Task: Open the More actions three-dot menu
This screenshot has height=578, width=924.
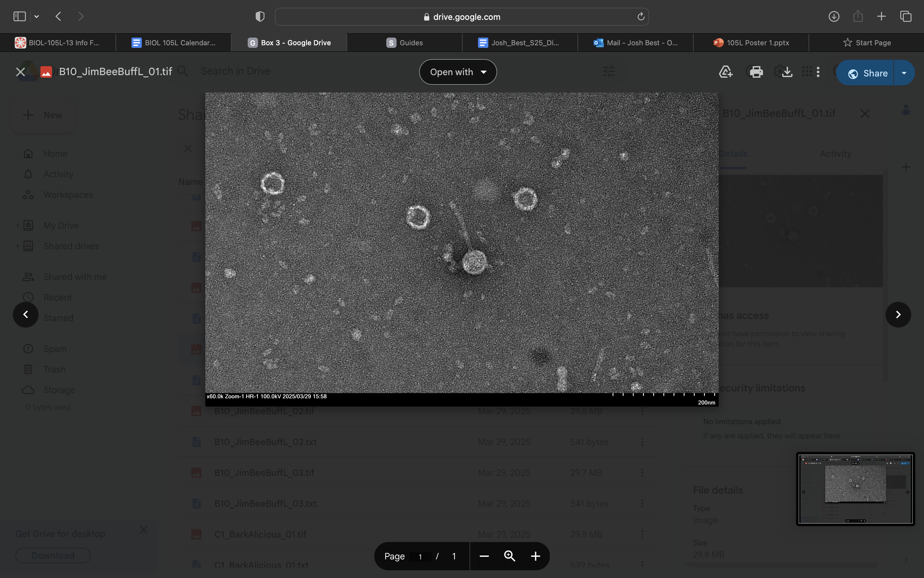Action: click(818, 72)
